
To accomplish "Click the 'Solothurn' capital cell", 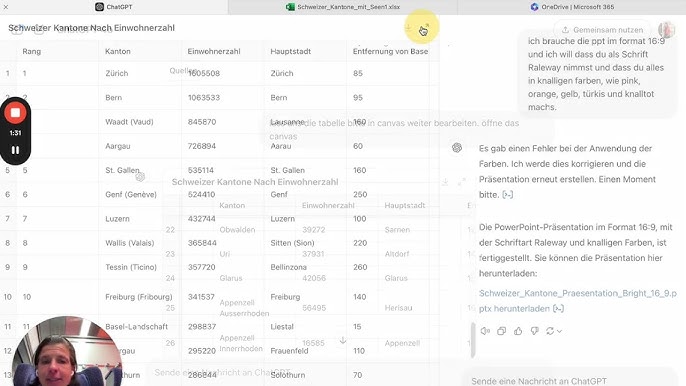I will click(287, 375).
